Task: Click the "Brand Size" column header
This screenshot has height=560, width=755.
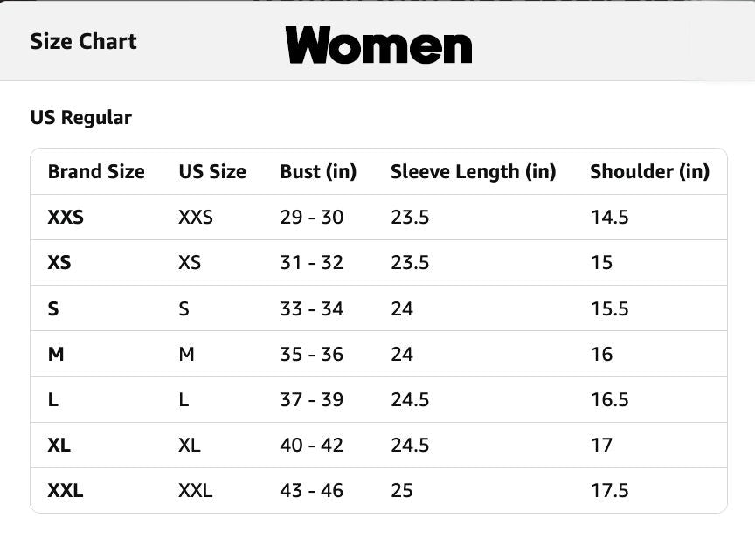Action: (96, 172)
